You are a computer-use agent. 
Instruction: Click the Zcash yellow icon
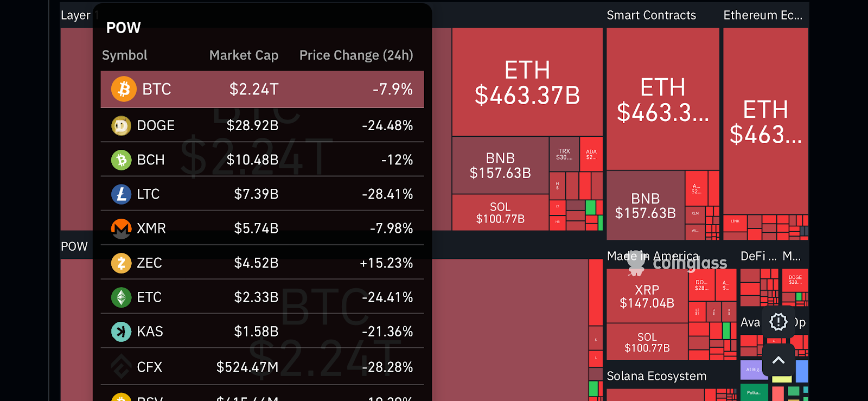[x=121, y=263]
